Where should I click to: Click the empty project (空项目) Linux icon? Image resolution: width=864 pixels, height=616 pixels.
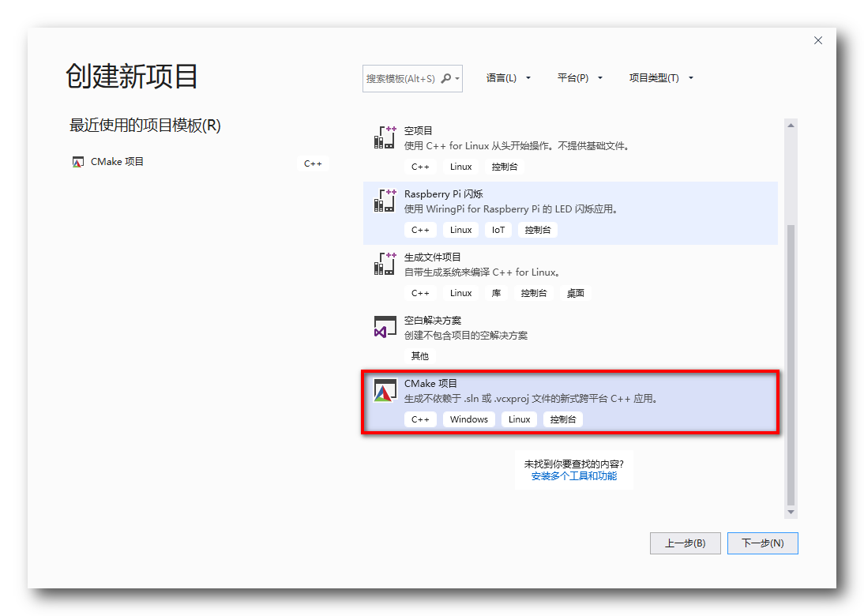[385, 137]
